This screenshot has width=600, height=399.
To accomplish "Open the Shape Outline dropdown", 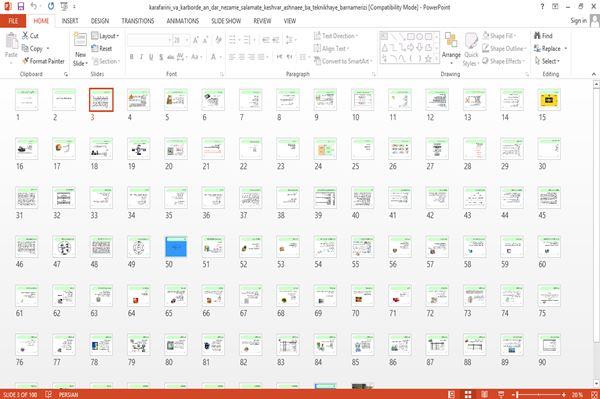I will coord(504,49).
